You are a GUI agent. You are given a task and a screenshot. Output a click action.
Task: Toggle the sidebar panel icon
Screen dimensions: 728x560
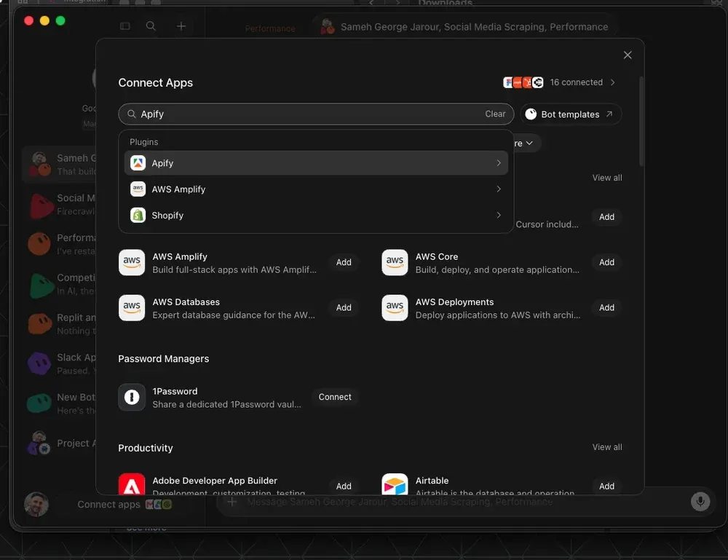tap(125, 26)
